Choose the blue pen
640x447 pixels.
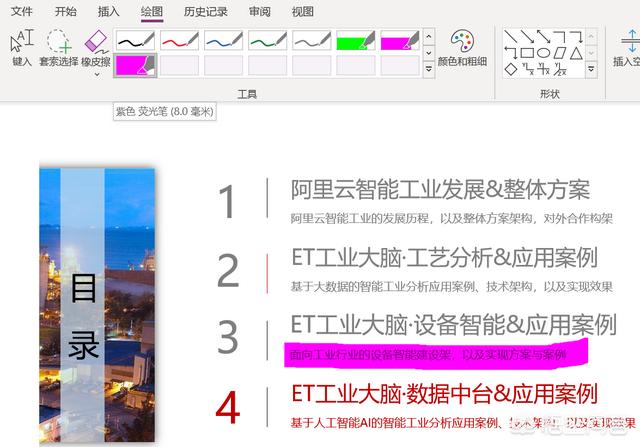point(223,40)
